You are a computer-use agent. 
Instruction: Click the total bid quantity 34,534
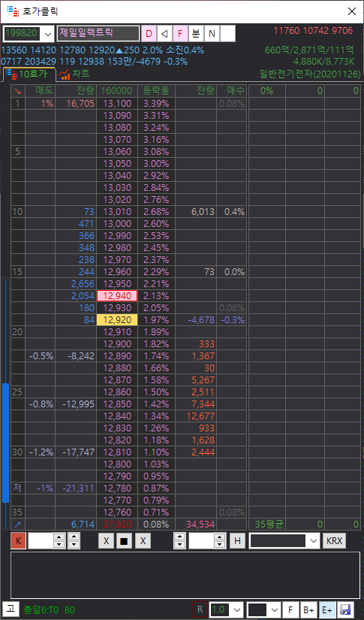pyautogui.click(x=200, y=525)
